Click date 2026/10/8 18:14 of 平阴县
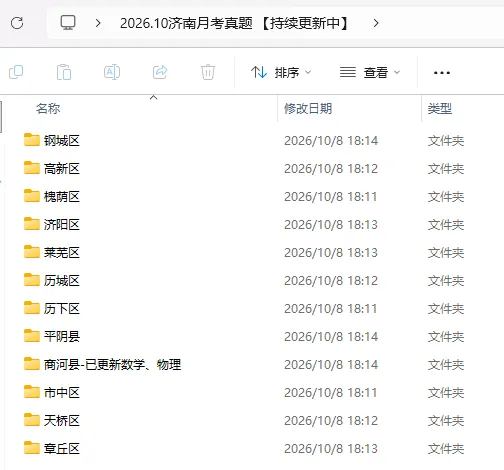Viewport: 504px width, 470px height. click(x=331, y=337)
